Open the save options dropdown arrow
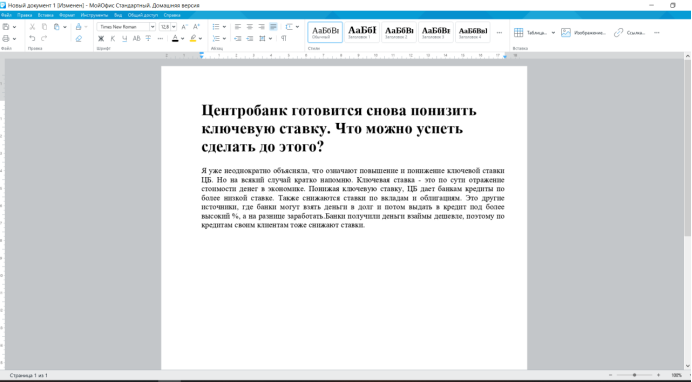 click(14, 27)
